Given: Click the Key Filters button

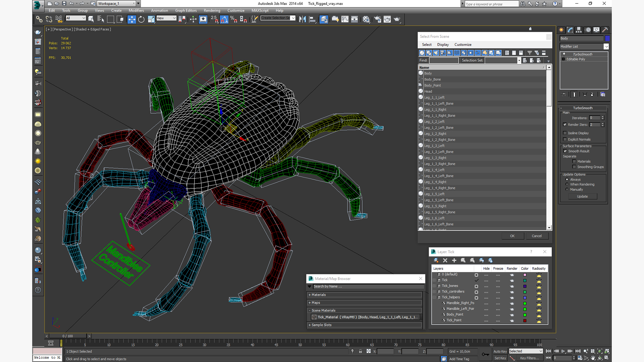Looking at the screenshot, I should 530,358.
